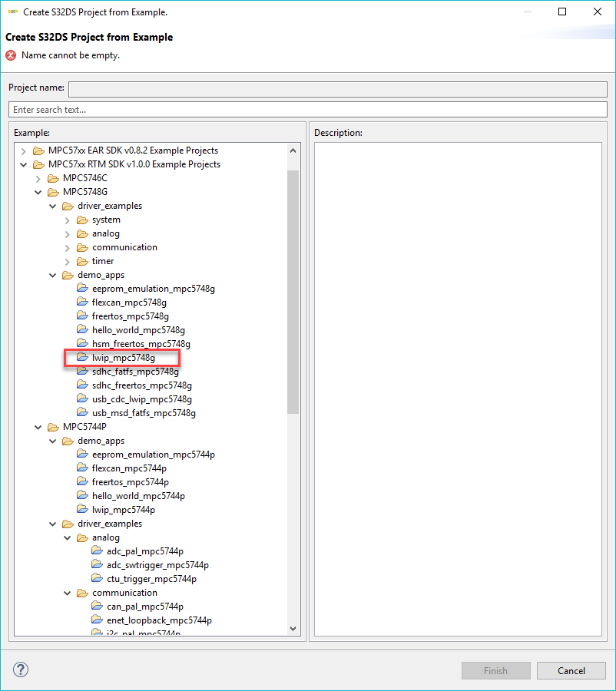Screen dimensions: 616x691
Task: Click the NXP icon in the title bar
Action: click(13, 12)
